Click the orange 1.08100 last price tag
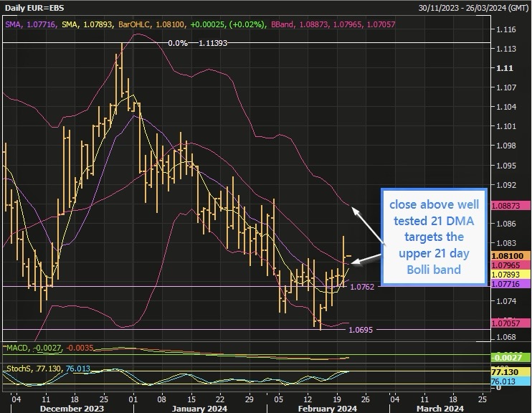The width and height of the screenshot is (532, 413). 510,255
